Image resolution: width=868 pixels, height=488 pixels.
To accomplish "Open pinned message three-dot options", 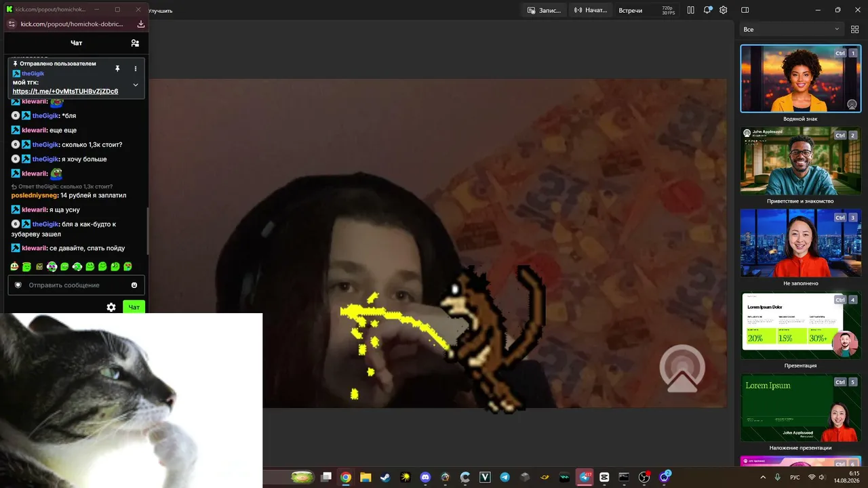I will click(x=136, y=68).
